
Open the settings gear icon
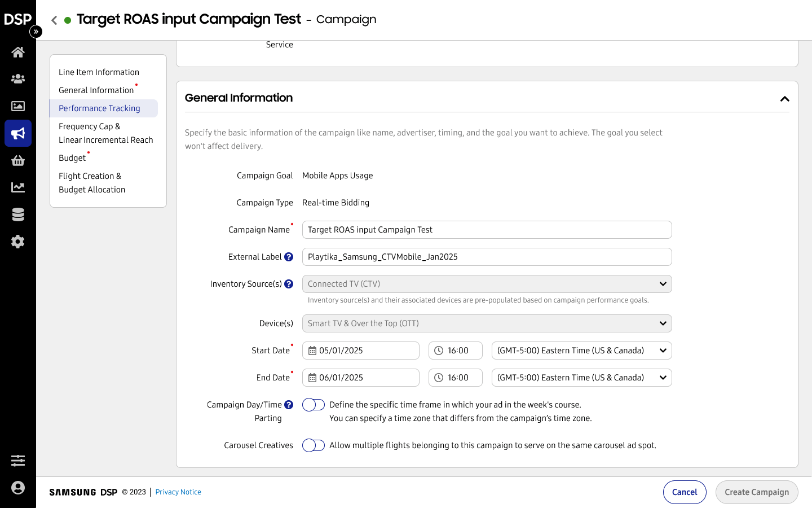point(18,242)
